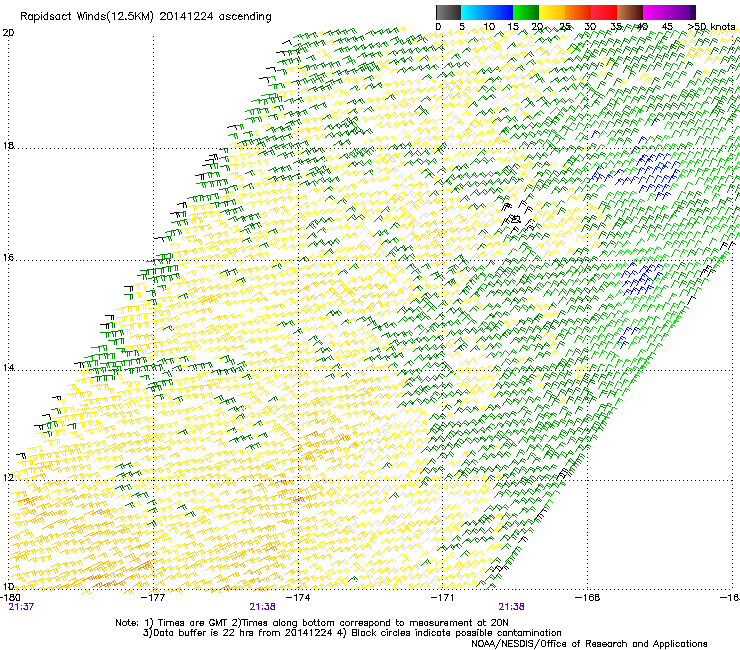Click the orange 25-30 knots legend segment

[578, 12]
